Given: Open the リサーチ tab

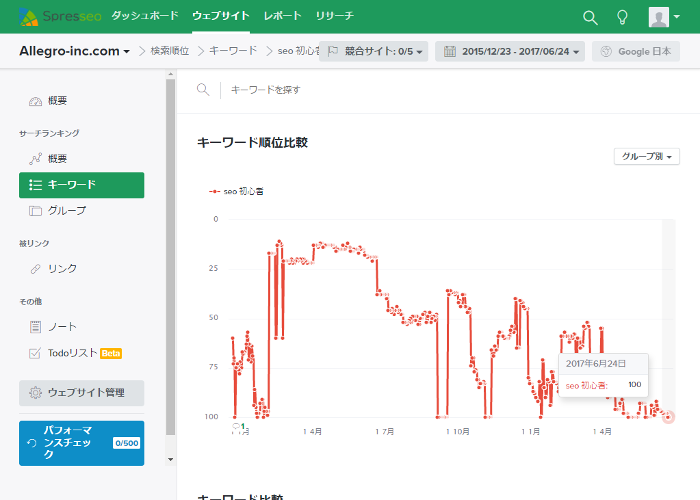Looking at the screenshot, I should (x=335, y=16).
